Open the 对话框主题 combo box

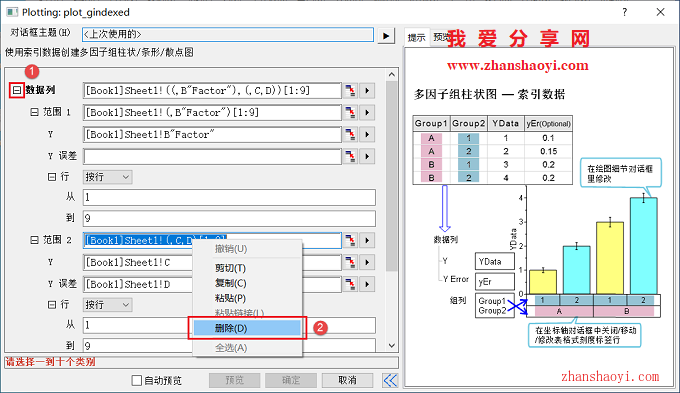228,35
